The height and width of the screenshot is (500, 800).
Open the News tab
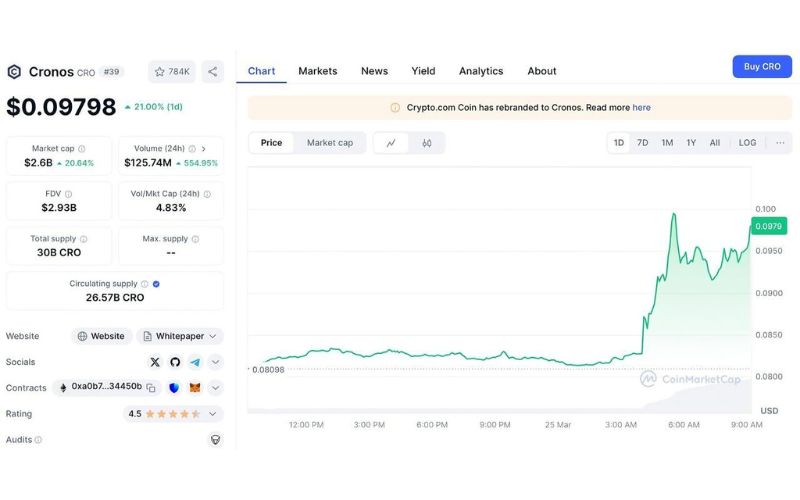click(374, 71)
